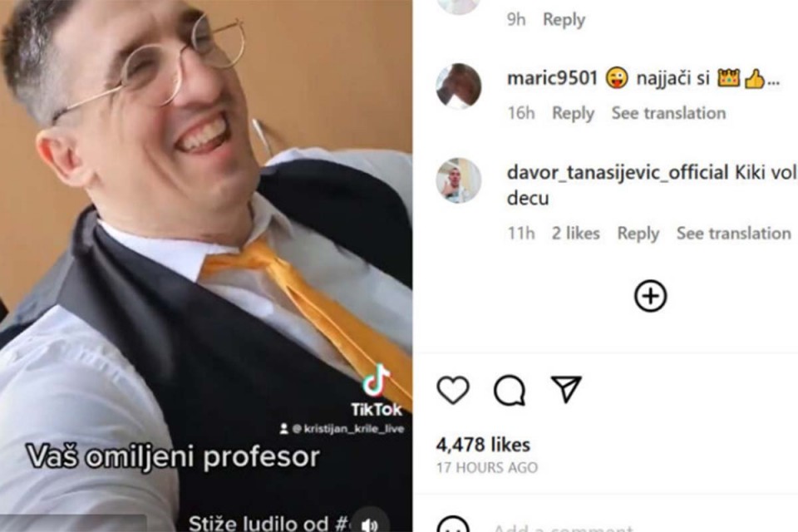Click the davor_tanasijevic_official username
Screen dimensions: 798x532
pos(618,173)
